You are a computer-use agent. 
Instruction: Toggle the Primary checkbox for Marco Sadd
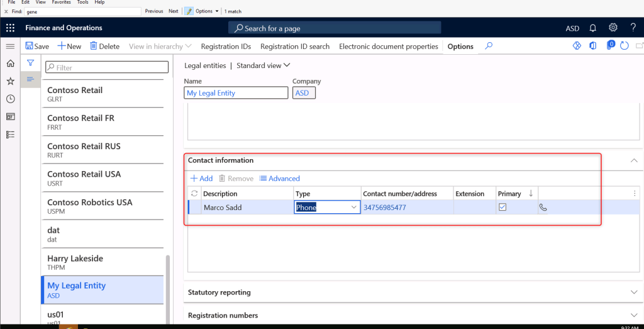pos(502,208)
